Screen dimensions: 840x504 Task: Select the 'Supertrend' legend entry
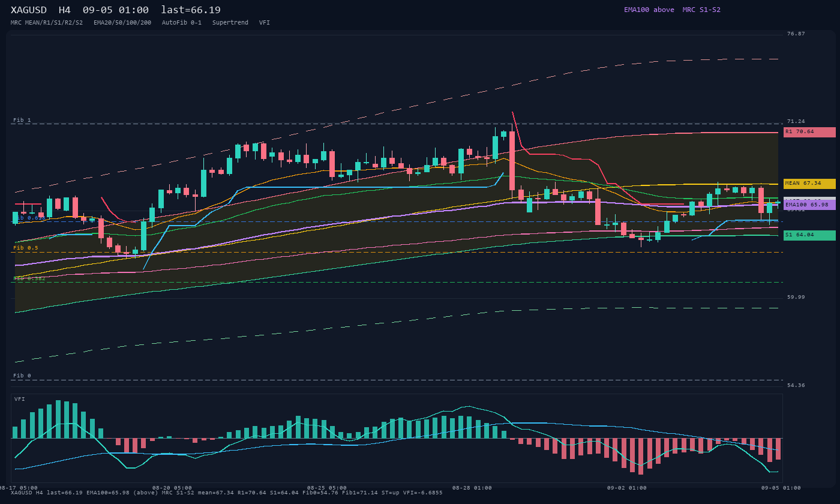230,23
